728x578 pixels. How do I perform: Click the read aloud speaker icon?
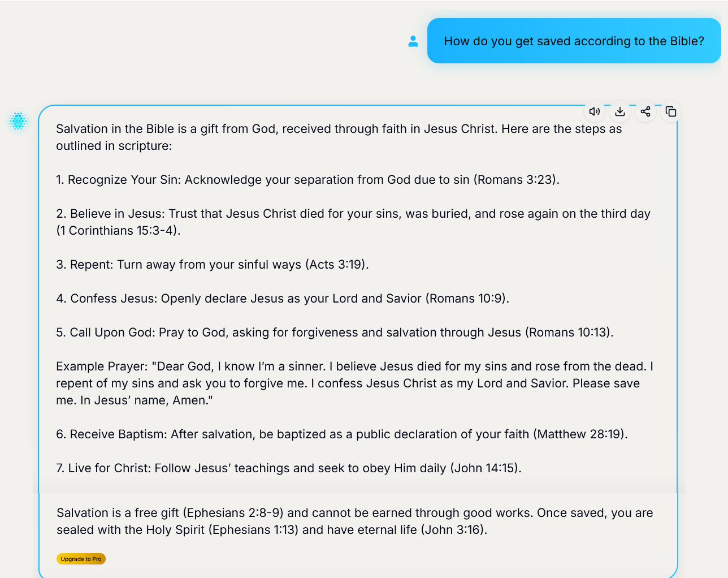coord(594,111)
